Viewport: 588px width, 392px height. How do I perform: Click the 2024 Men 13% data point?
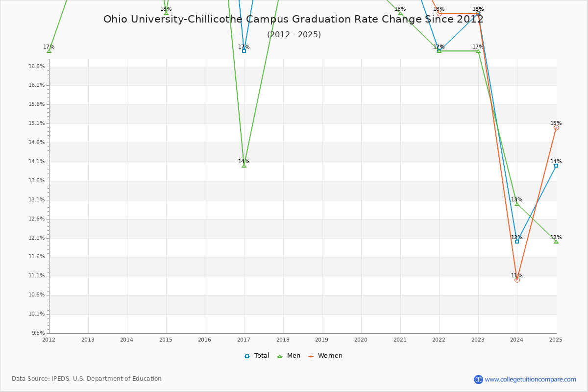pos(517,203)
